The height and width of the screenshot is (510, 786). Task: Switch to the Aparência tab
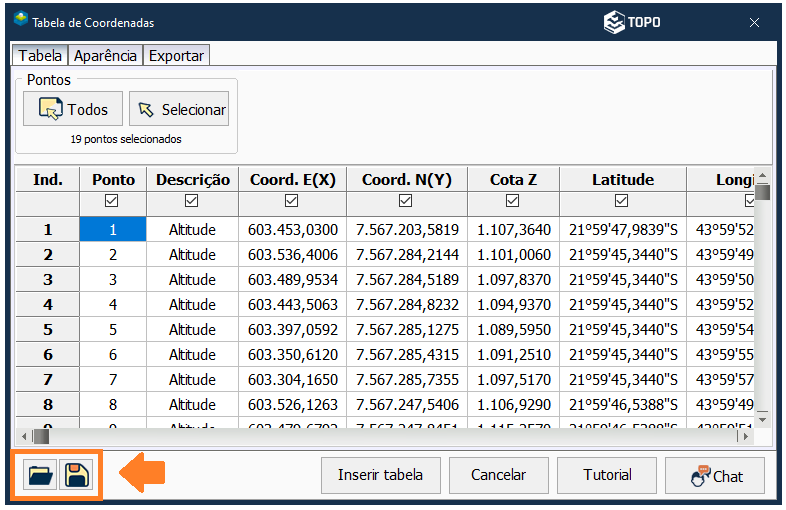point(105,56)
